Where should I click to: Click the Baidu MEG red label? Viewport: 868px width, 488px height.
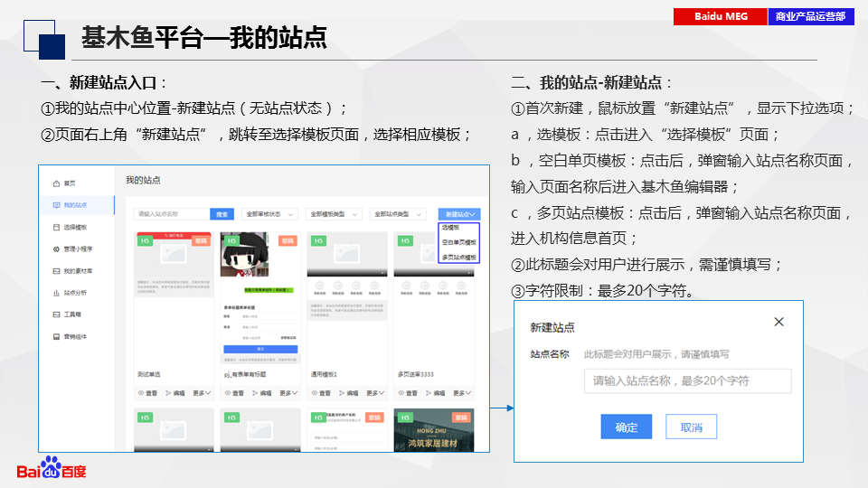point(721,16)
